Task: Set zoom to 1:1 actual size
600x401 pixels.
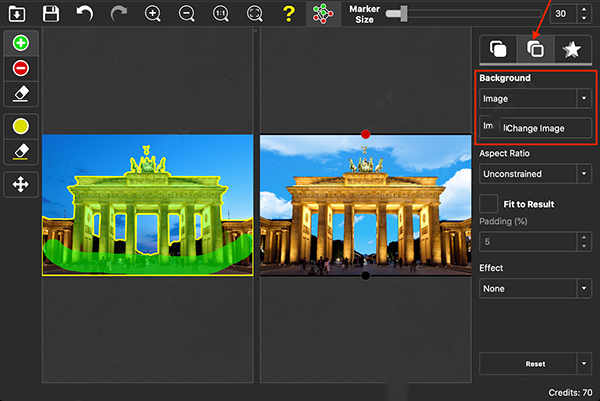Action: pyautogui.click(x=221, y=14)
